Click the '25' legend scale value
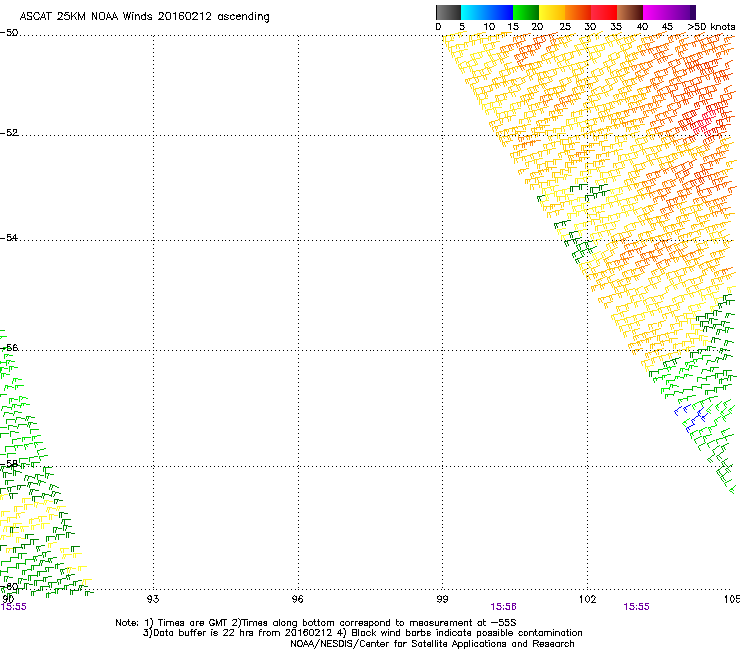This screenshot has width=740, height=650. [565, 27]
